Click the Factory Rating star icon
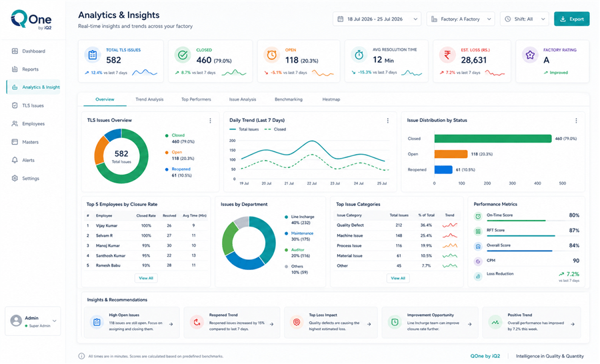 530,55
